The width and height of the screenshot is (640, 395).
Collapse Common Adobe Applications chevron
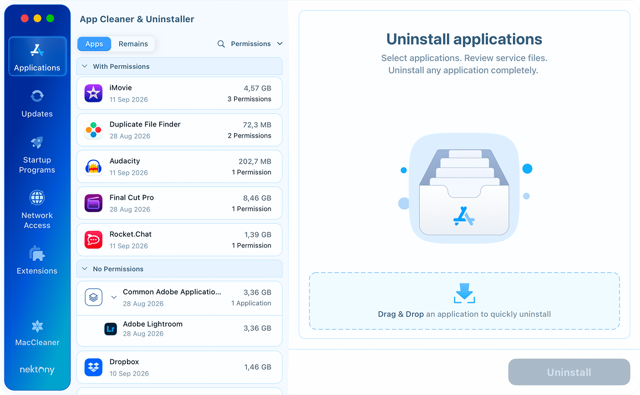point(114,297)
